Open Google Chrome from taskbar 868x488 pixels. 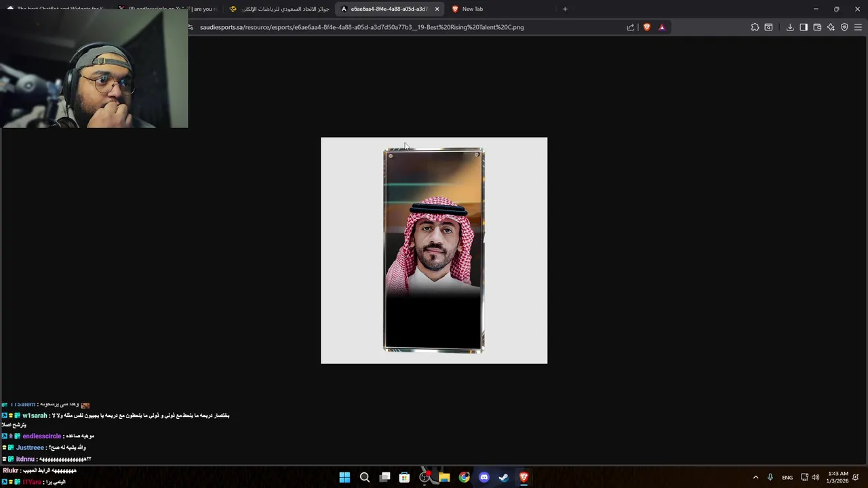tap(464, 477)
